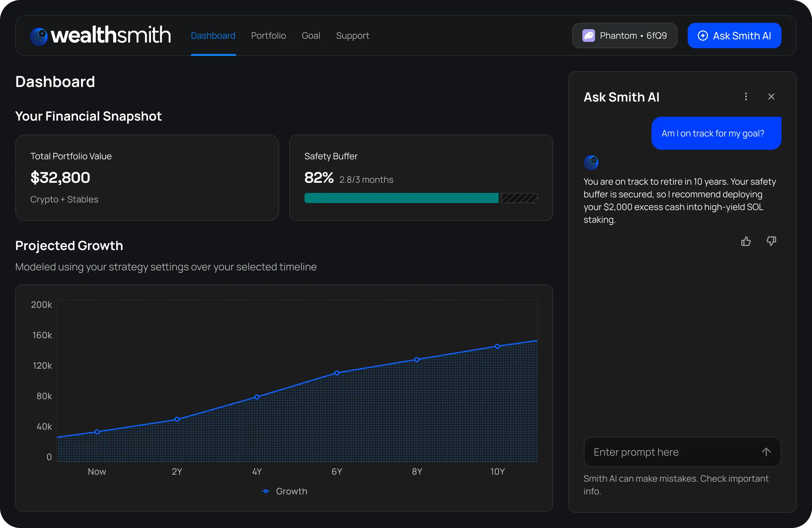Give the AI response a thumbs up
Image resolution: width=812 pixels, height=528 pixels.
pos(746,241)
